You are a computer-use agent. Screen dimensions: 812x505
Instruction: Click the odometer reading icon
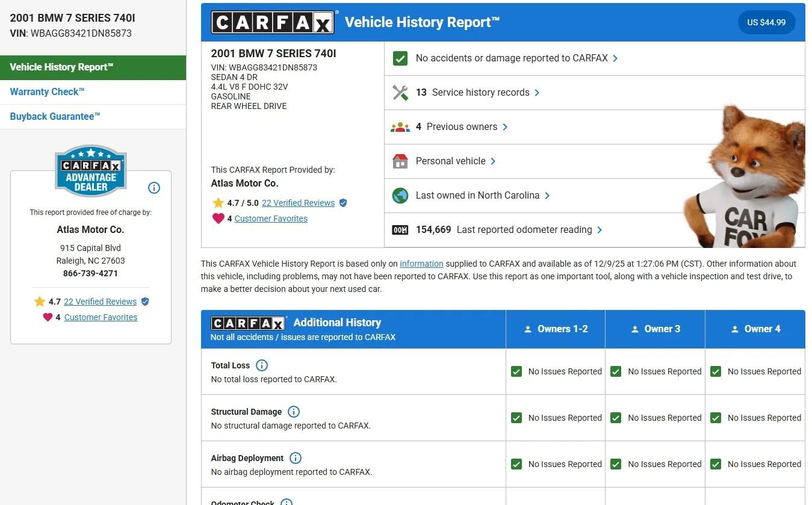[x=400, y=230]
